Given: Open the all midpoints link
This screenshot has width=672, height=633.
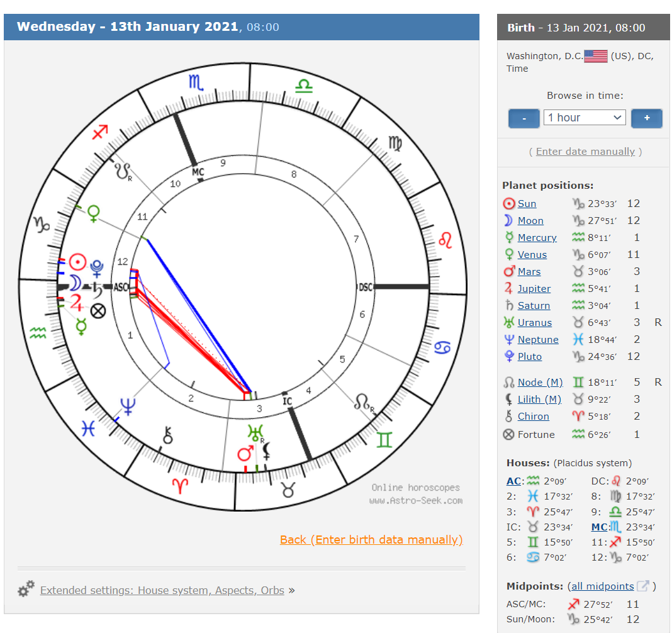Looking at the screenshot, I should pos(603,586).
